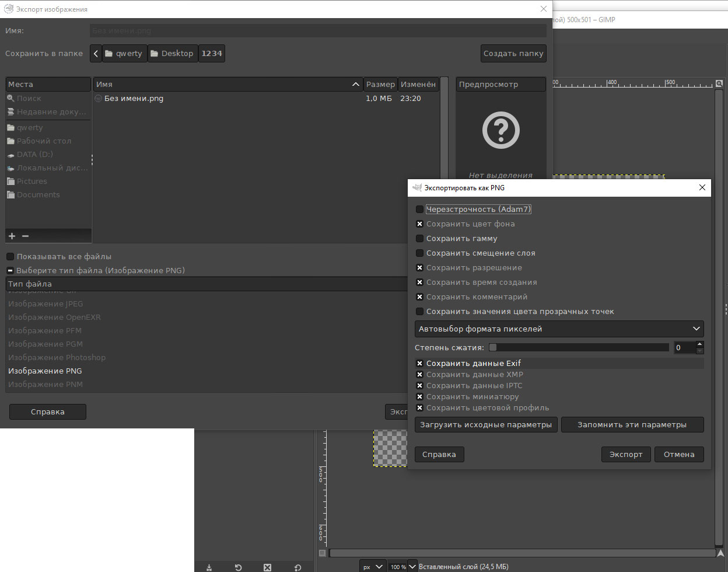Click the Имя filename input field

pos(318,31)
